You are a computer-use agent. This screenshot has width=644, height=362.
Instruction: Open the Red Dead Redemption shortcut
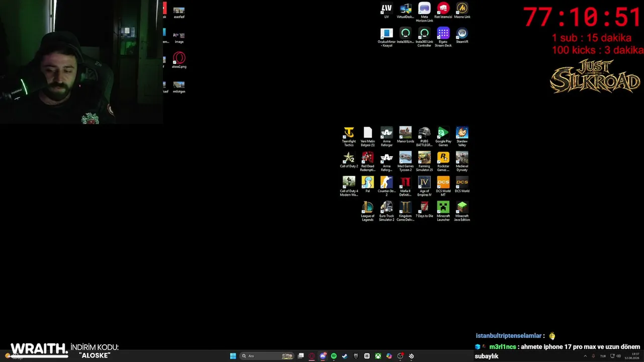click(x=368, y=161)
